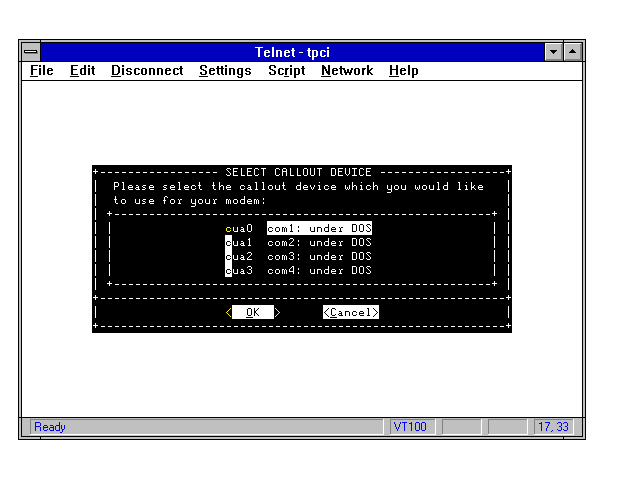Open the Help menu
Viewport: 640px width, 480px height.
[x=403, y=71]
